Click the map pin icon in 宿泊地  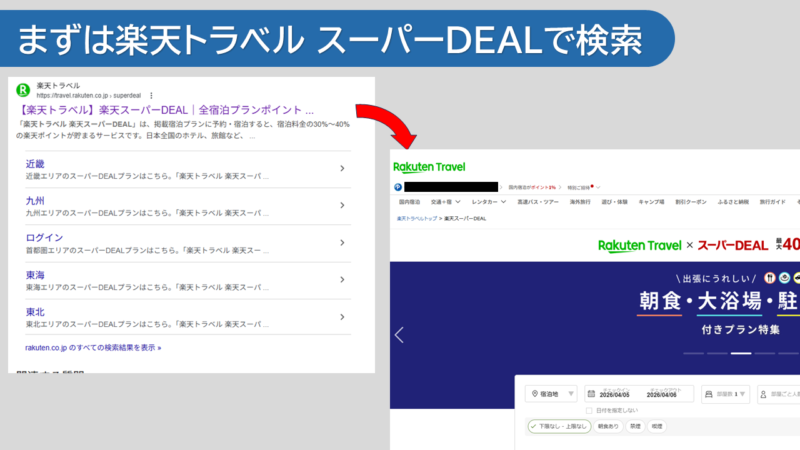(x=535, y=394)
